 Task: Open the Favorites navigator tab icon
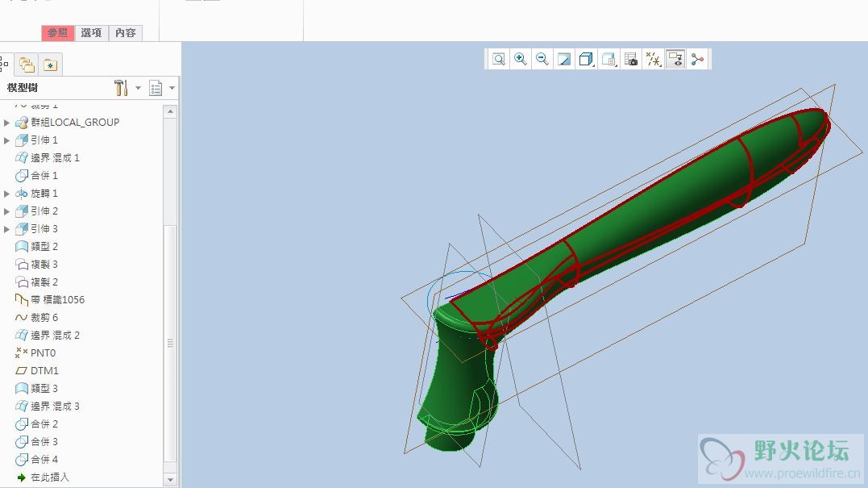[x=50, y=65]
